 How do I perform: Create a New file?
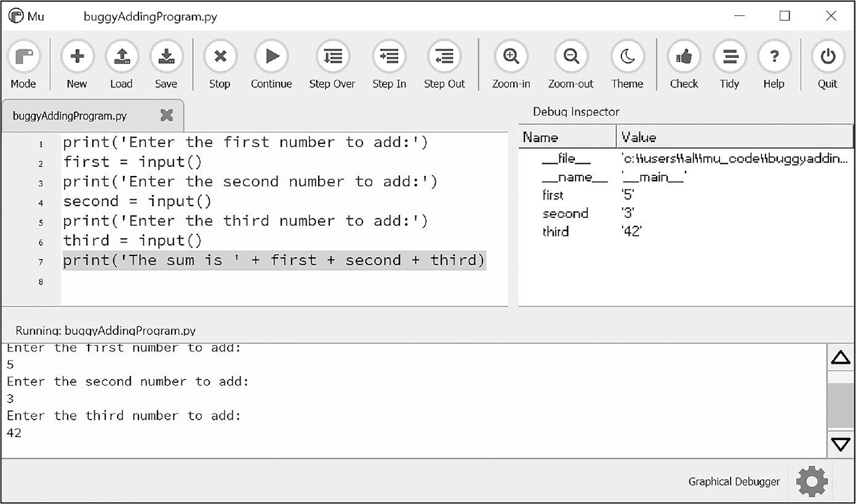[77, 65]
